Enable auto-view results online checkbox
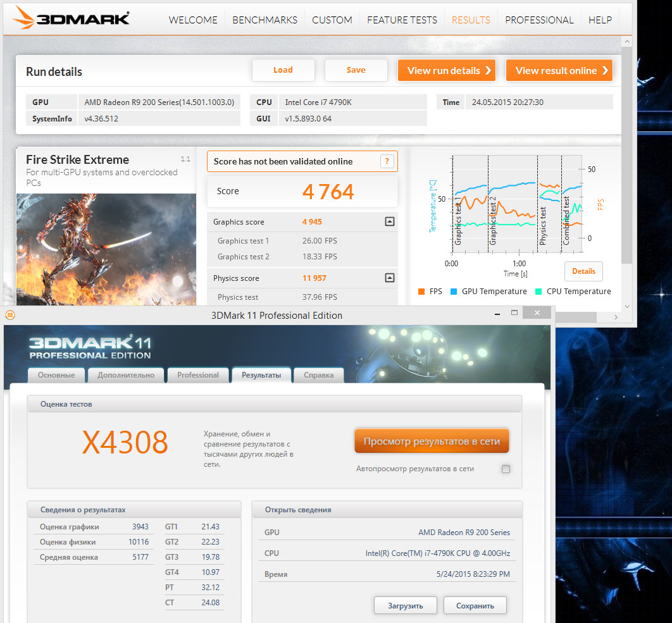 (506, 469)
